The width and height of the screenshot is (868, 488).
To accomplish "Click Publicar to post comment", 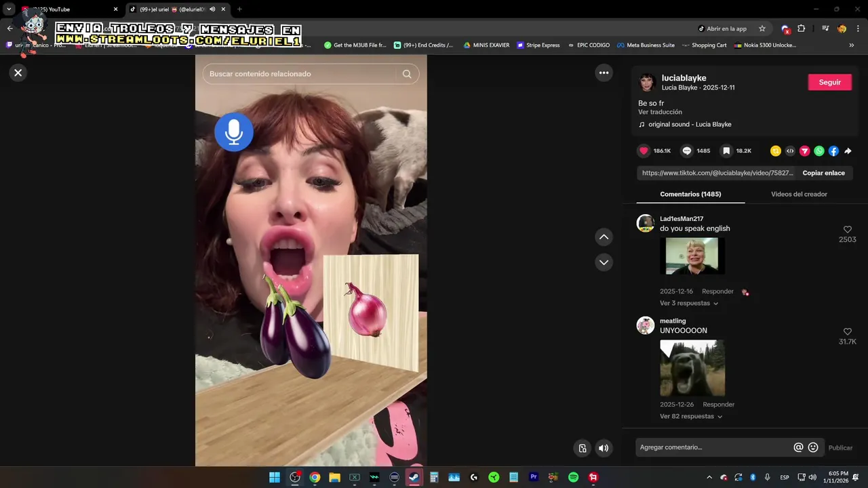I will (840, 448).
